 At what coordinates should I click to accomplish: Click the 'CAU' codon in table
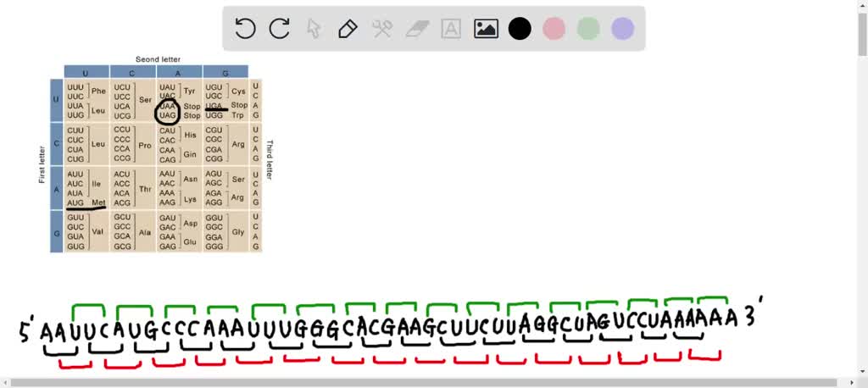167,130
